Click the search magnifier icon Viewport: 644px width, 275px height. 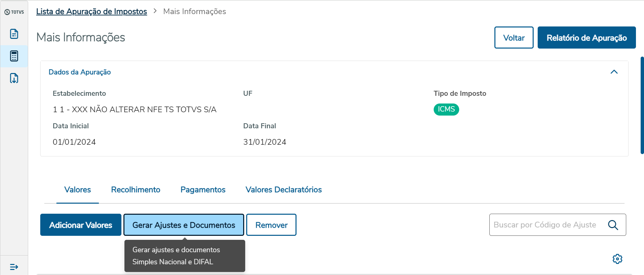click(x=613, y=225)
